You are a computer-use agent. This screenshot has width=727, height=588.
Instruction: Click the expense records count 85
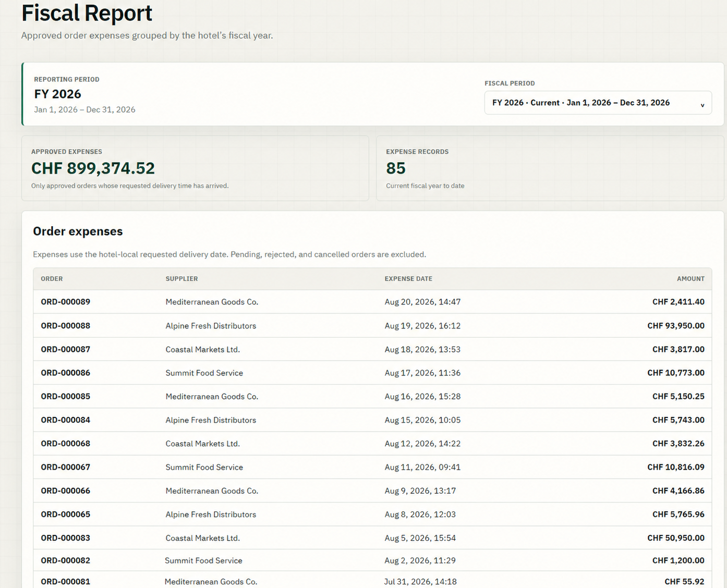point(396,168)
